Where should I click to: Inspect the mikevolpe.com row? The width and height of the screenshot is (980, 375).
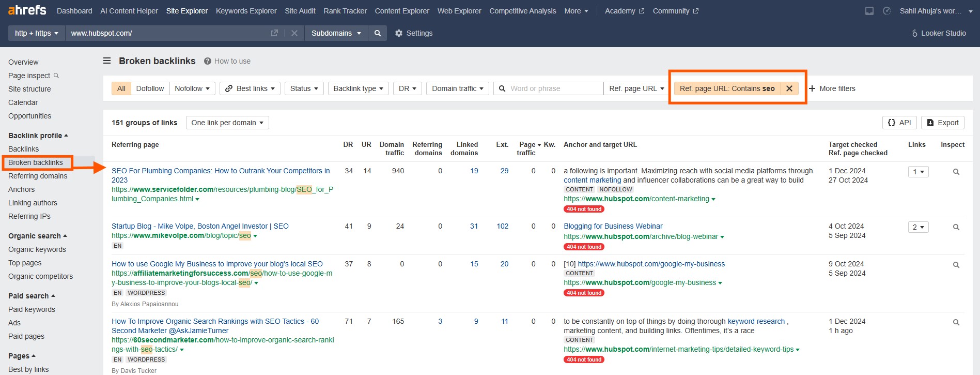pos(956,227)
